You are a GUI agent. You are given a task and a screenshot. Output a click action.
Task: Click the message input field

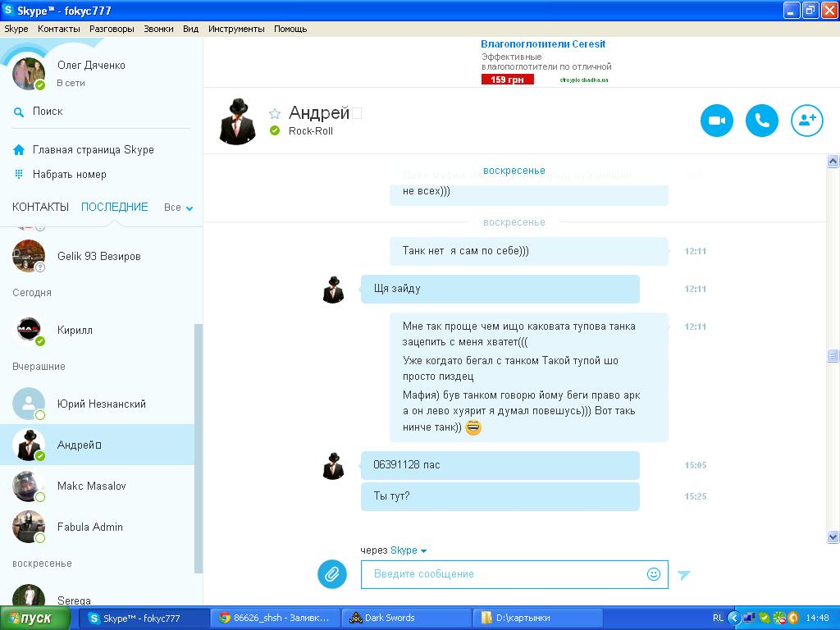tap(504, 574)
